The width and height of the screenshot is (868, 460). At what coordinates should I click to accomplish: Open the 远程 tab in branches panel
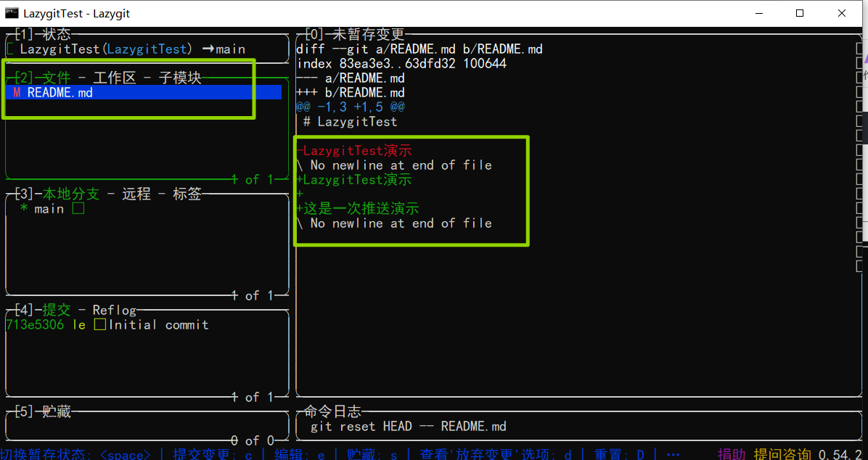click(136, 194)
